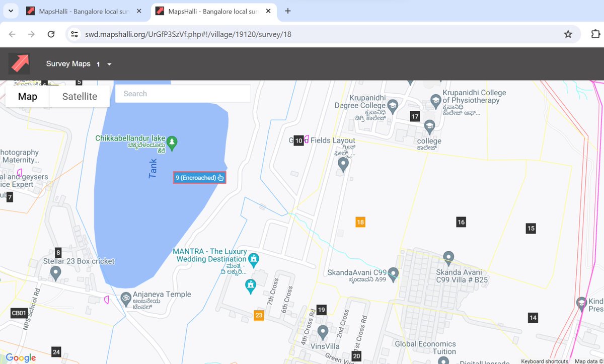Click the Google logo on the map
This screenshot has height=364, width=604.
point(21,357)
